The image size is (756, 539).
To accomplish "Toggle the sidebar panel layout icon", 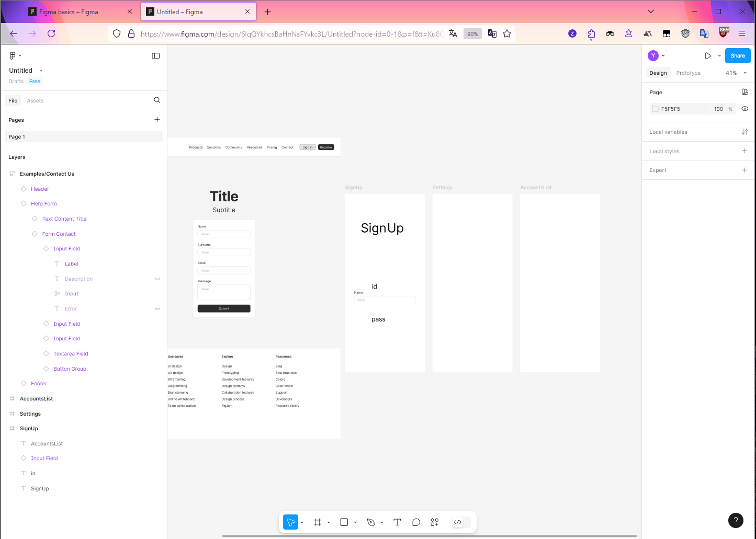I will pos(156,55).
